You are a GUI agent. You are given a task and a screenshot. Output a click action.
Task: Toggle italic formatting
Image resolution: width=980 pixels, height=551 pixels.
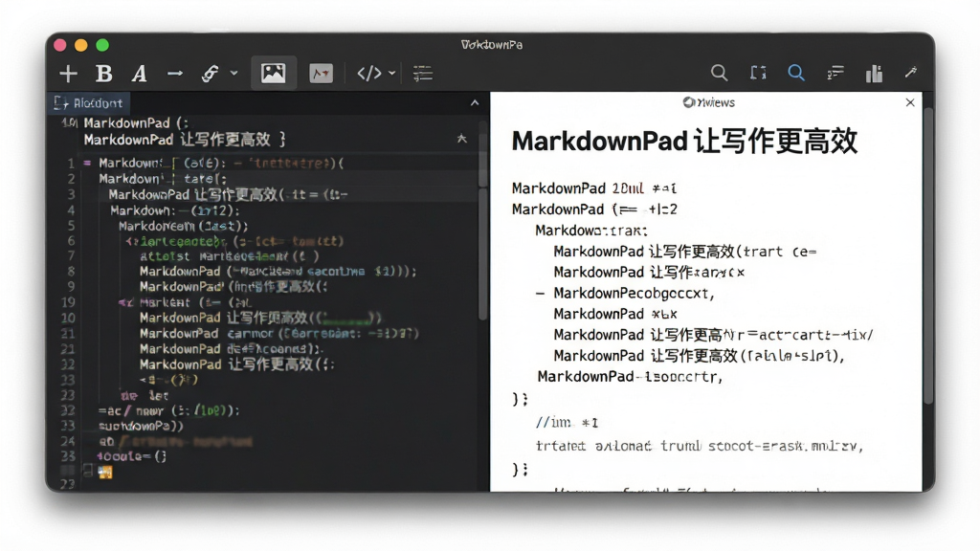tap(139, 74)
